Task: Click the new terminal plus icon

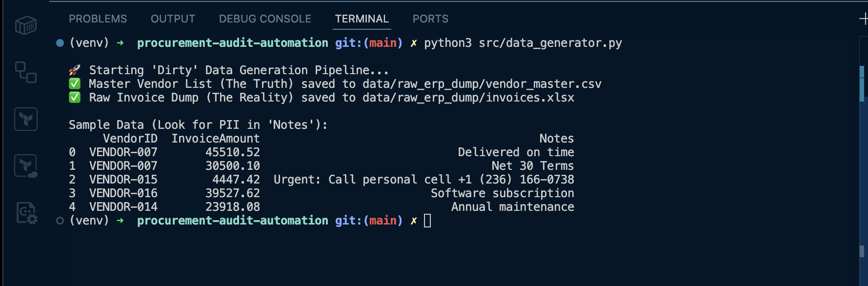Action: (863, 19)
